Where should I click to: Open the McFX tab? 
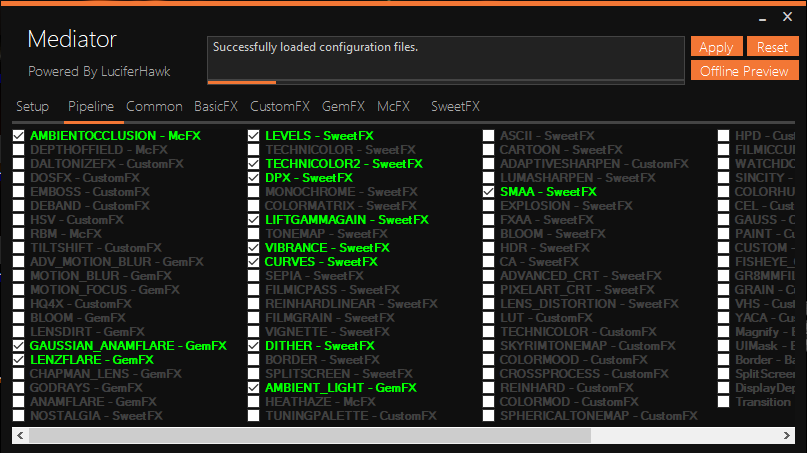coord(394,107)
